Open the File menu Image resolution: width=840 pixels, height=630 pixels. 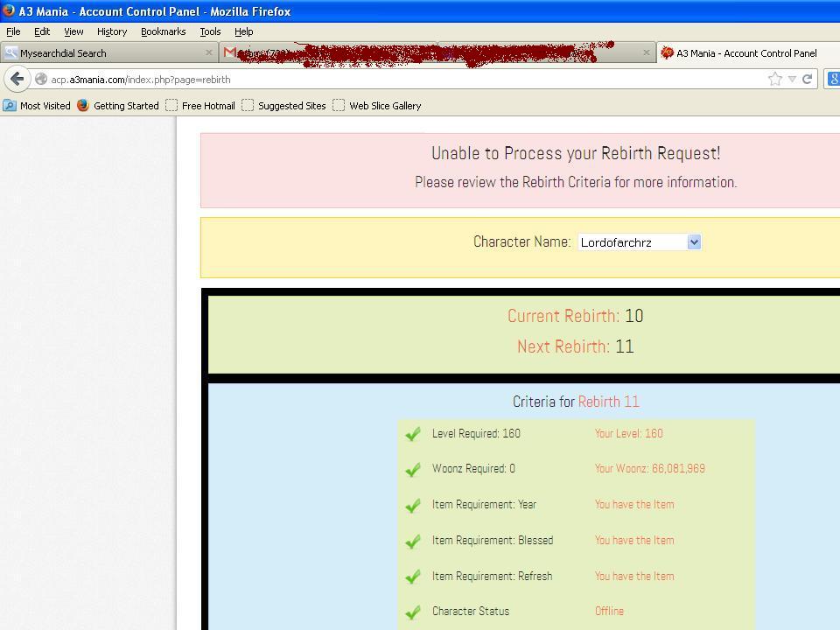13,31
